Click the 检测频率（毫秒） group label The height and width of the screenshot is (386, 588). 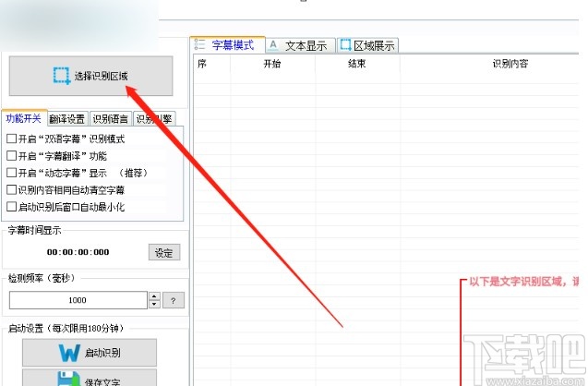click(x=42, y=278)
